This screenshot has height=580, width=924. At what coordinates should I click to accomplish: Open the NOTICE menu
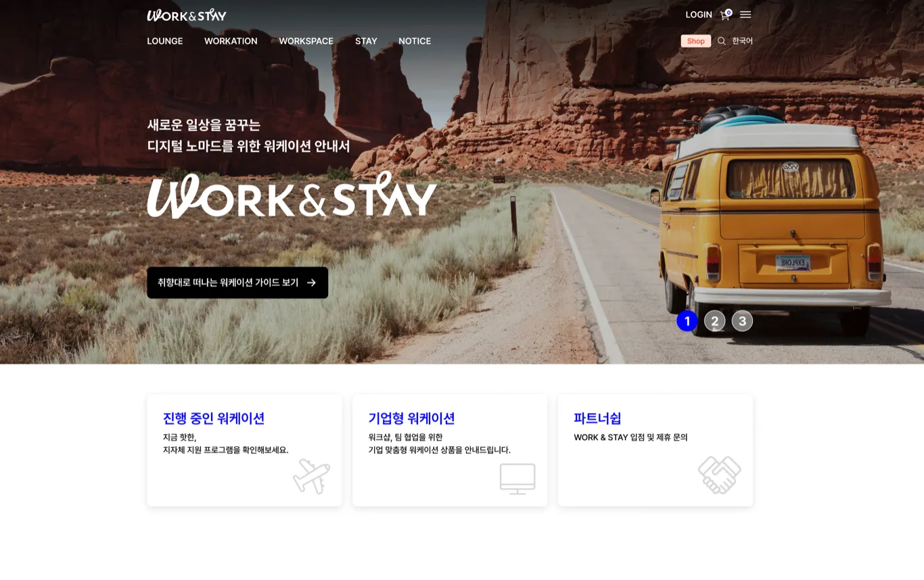point(415,41)
